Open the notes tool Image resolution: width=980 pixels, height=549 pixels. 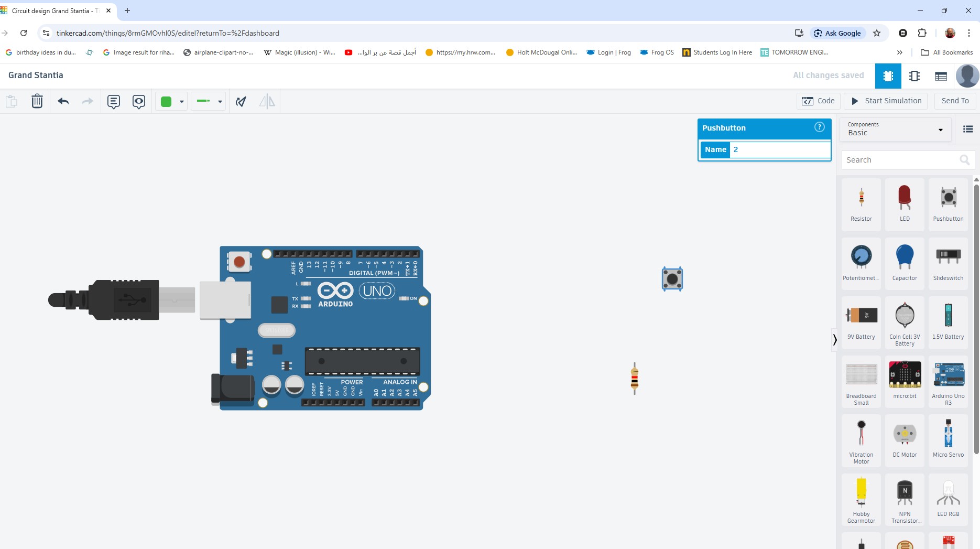pyautogui.click(x=114, y=101)
